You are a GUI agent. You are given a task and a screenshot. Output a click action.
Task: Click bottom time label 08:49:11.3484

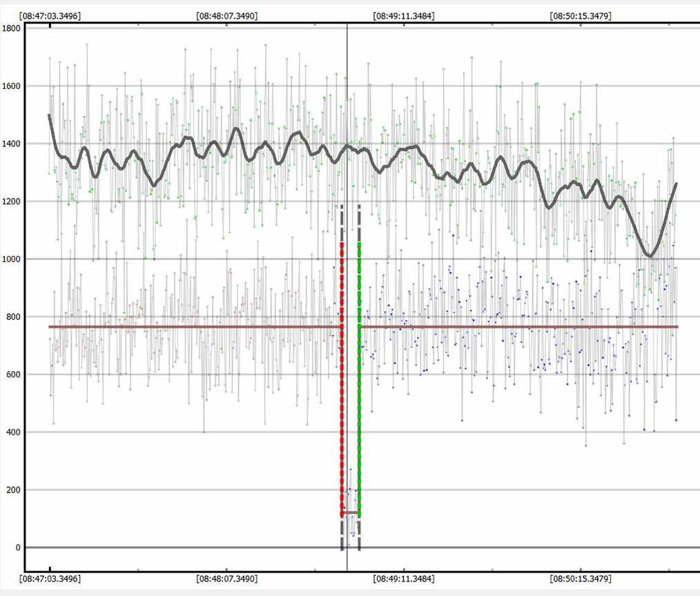[404, 579]
